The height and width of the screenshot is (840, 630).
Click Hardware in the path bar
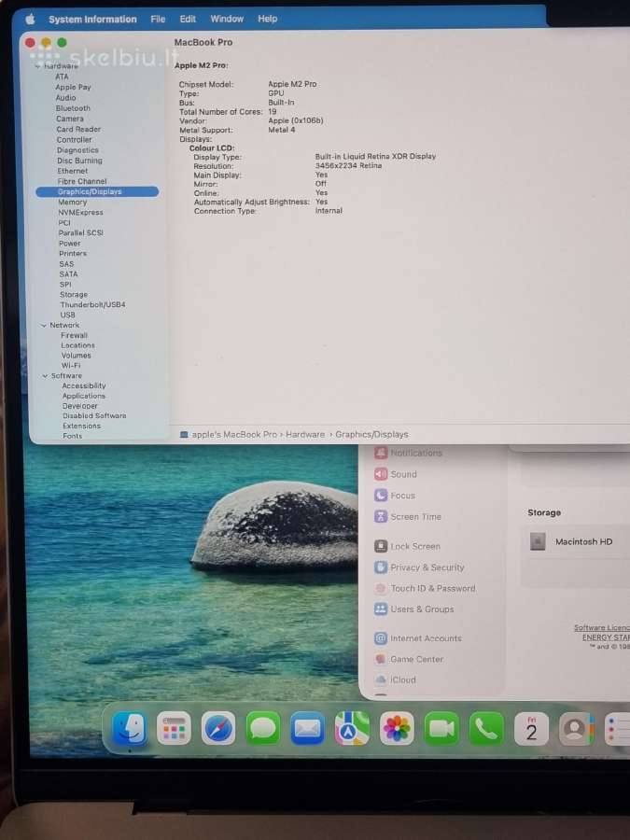[x=305, y=434]
